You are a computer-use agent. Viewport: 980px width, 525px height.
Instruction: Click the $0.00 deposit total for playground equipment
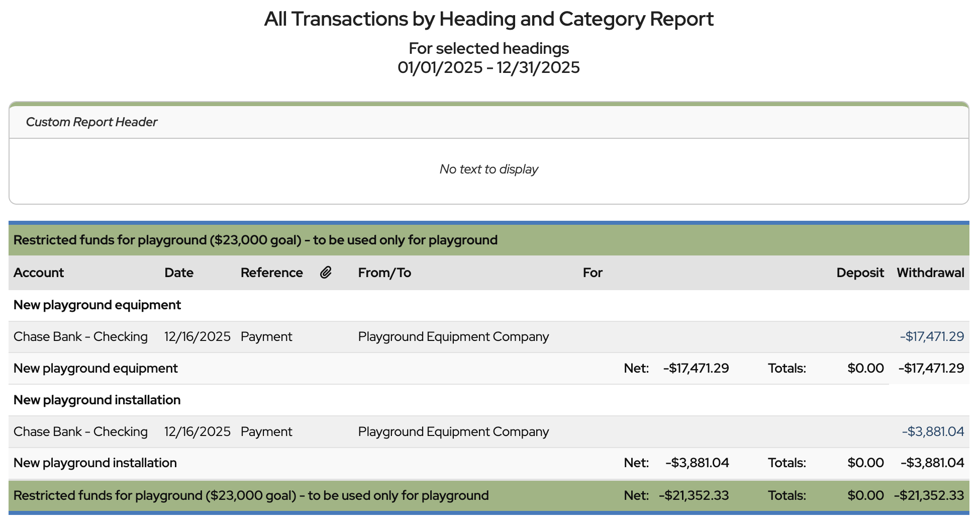(865, 368)
